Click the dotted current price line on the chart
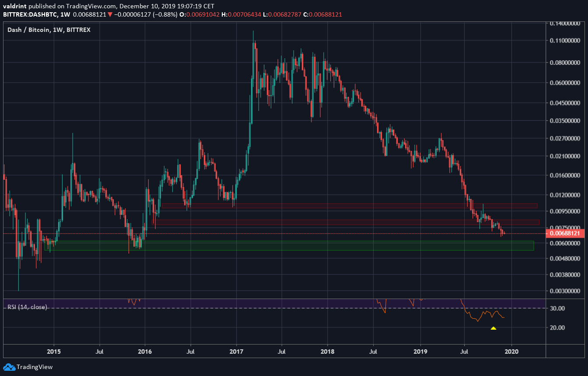588x376 pixels. click(x=262, y=233)
